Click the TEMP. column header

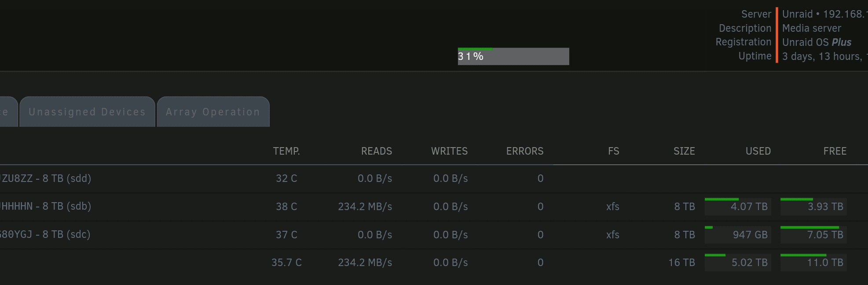pyautogui.click(x=286, y=151)
